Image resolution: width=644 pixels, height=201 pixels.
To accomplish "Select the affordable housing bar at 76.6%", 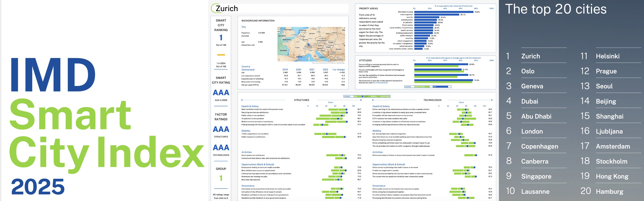I will [x=444, y=12].
